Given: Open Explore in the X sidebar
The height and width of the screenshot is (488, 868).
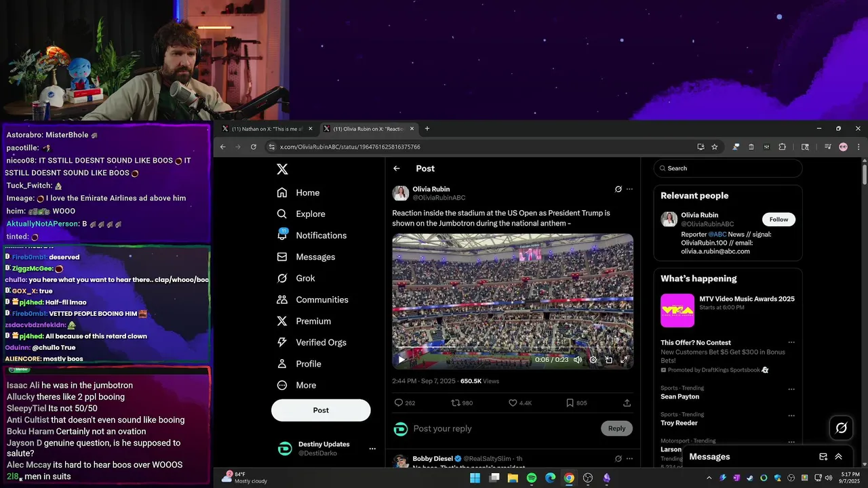Looking at the screenshot, I should (301, 213).
